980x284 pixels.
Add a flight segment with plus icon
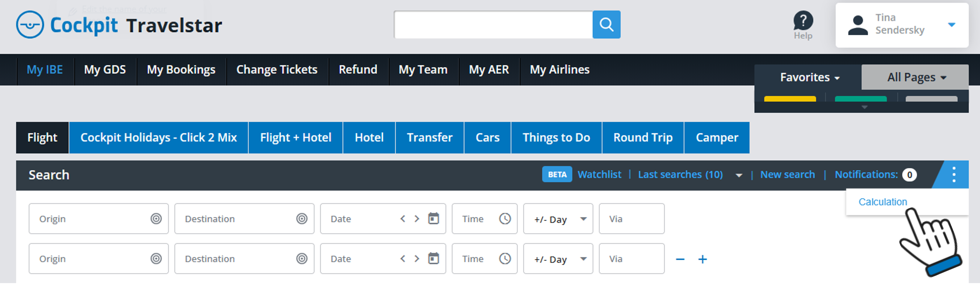[x=702, y=260]
